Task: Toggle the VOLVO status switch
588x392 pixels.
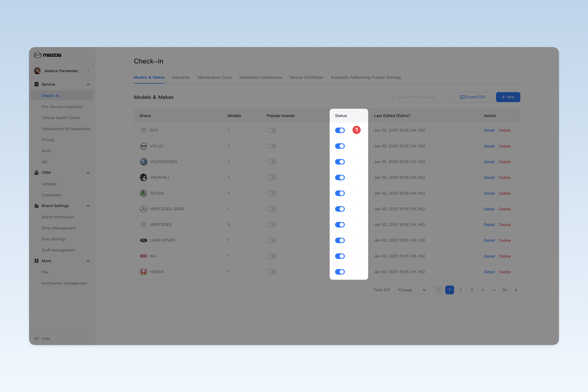Action: (x=340, y=146)
